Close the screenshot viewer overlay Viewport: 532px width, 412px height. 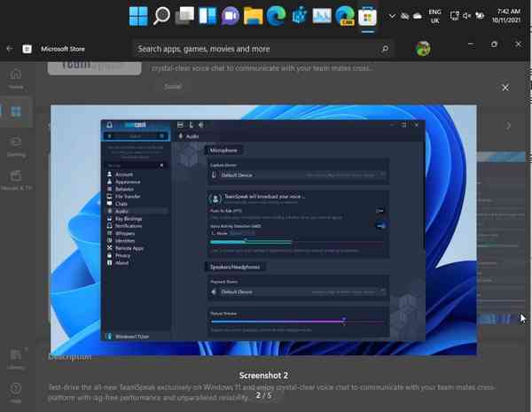[x=505, y=88]
